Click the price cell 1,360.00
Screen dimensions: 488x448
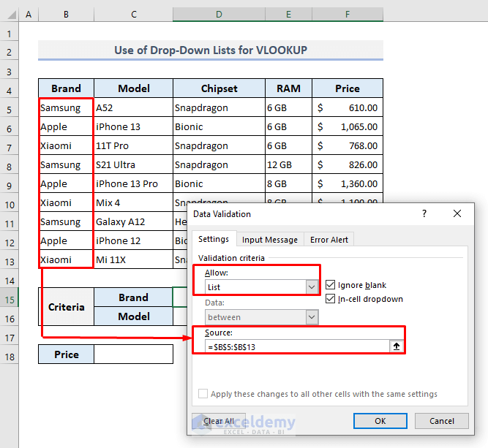348,183
